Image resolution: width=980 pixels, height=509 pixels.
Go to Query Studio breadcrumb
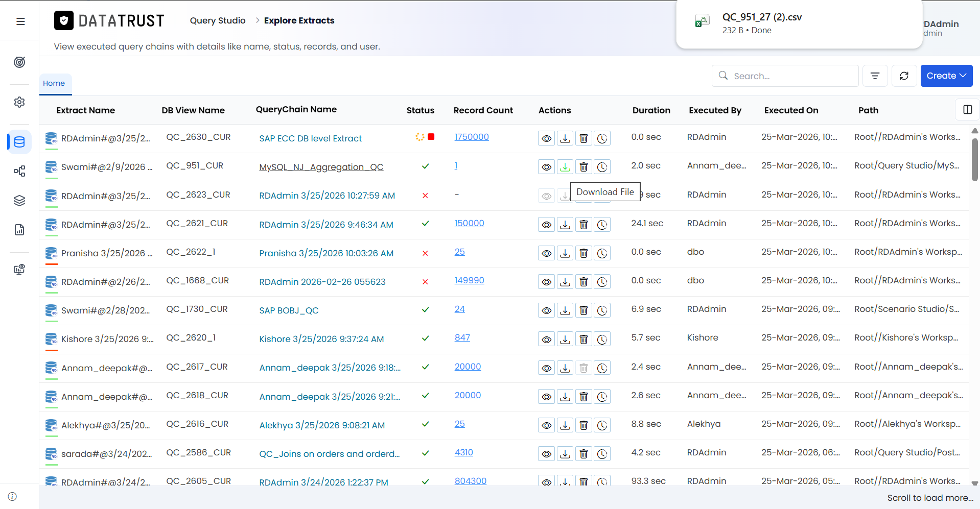[x=218, y=20]
